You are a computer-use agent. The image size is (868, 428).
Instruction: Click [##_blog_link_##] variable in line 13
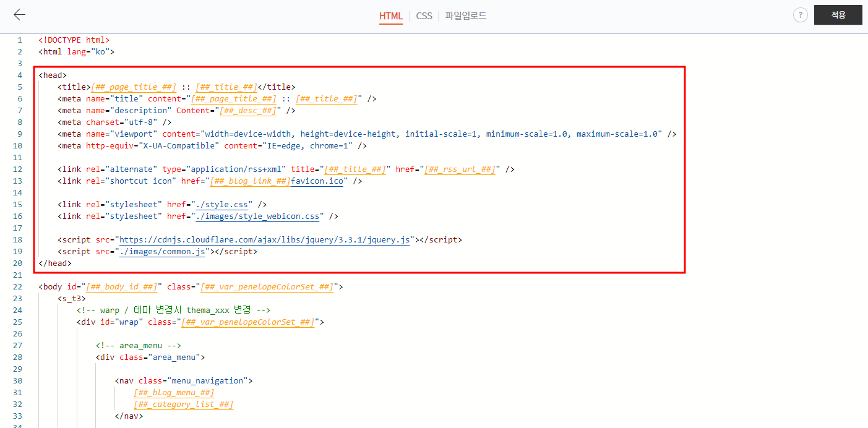(x=250, y=181)
